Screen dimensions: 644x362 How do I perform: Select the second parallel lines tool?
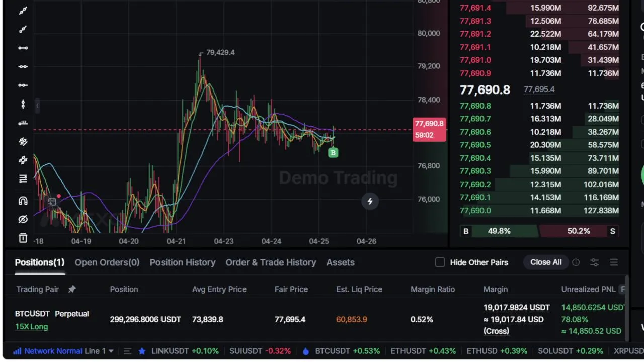coord(23,160)
